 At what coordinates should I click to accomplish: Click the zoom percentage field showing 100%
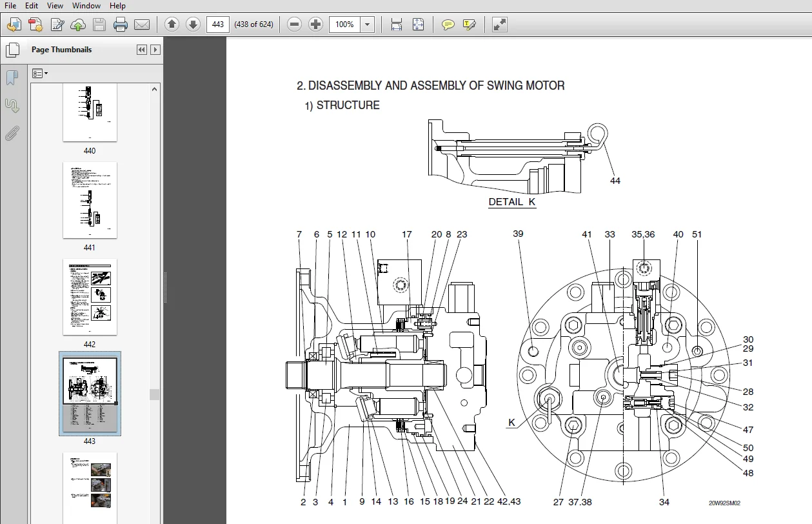(x=345, y=25)
